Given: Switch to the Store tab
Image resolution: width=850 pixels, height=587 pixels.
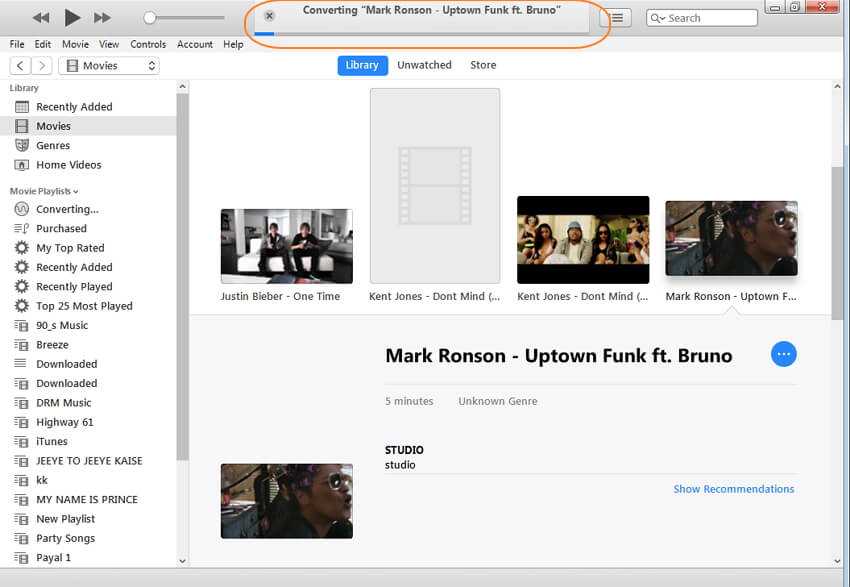Looking at the screenshot, I should click(x=483, y=65).
